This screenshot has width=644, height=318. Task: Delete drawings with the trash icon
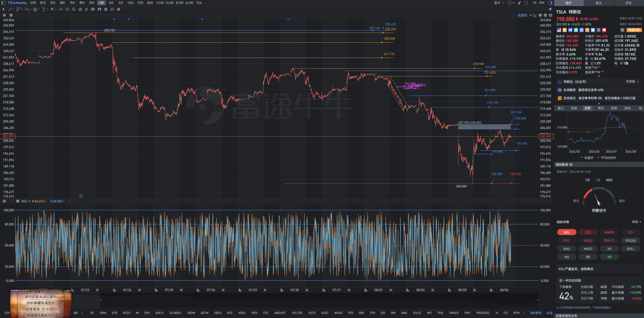[x=106, y=9]
